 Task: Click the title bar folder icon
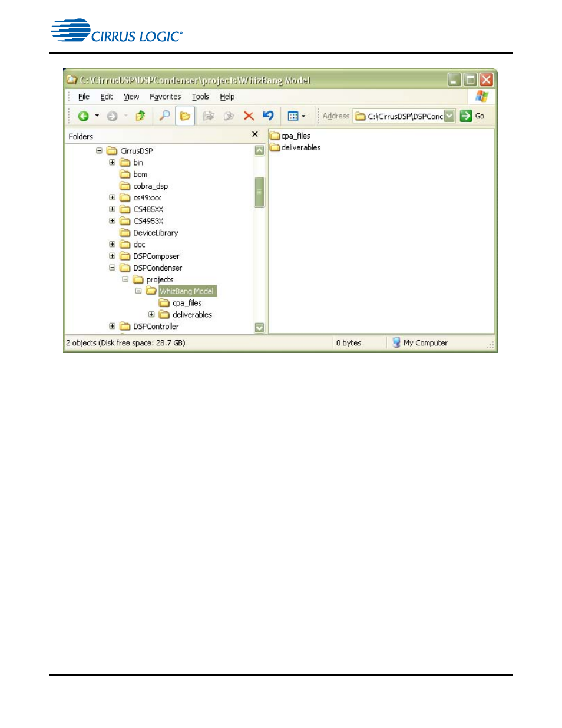72,80
